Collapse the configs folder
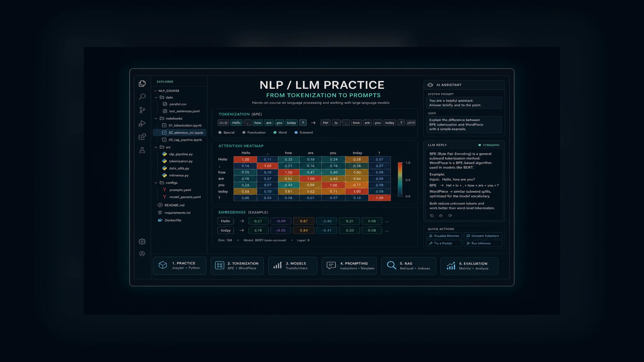The height and width of the screenshot is (362, 644). click(156, 183)
